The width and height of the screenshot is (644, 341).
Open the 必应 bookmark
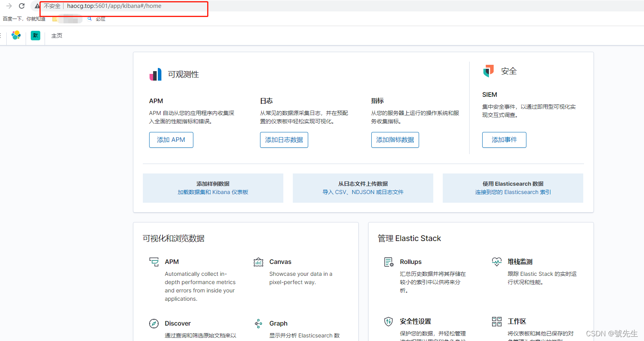97,19
